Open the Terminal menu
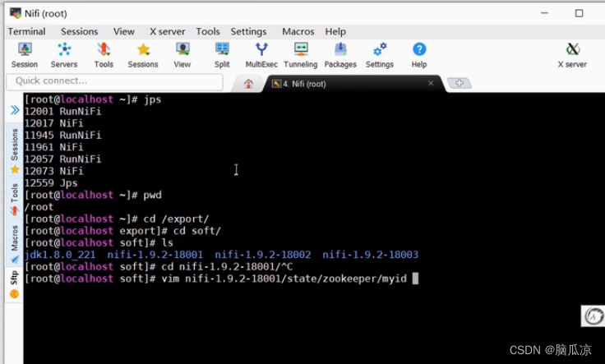The width and height of the screenshot is (605, 364). [x=26, y=31]
